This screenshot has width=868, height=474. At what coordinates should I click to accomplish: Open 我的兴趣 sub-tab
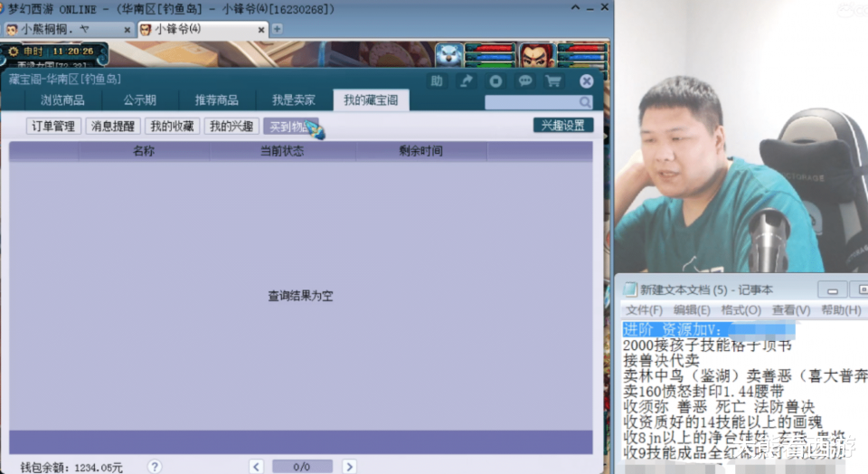click(231, 127)
